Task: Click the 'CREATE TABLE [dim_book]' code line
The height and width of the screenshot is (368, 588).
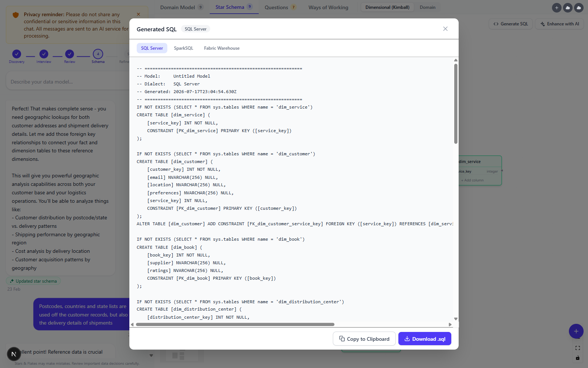Action: [169, 247]
